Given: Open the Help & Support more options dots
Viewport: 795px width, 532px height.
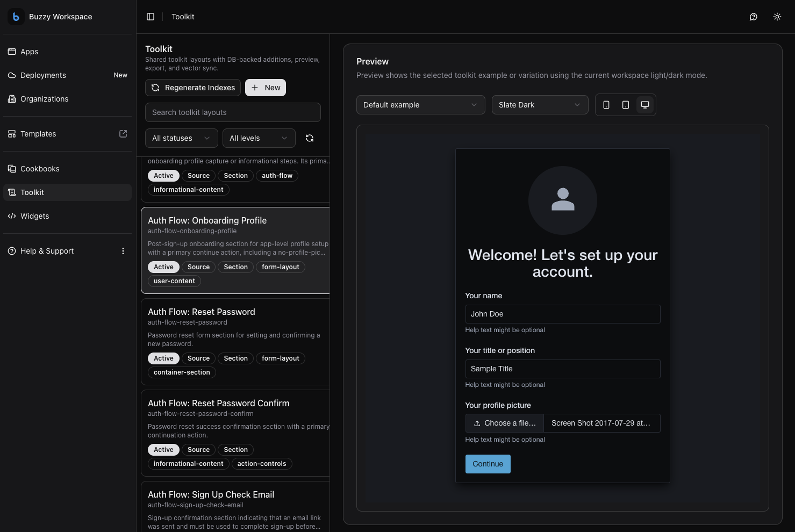Looking at the screenshot, I should pos(123,251).
